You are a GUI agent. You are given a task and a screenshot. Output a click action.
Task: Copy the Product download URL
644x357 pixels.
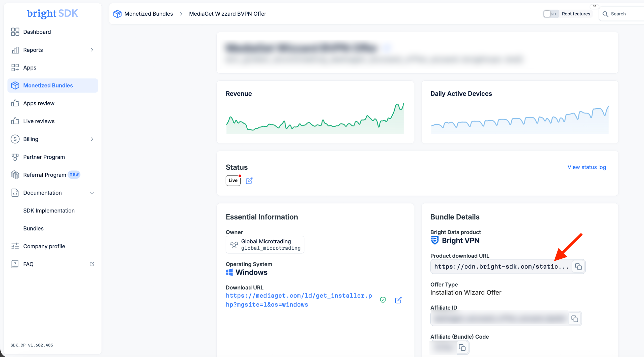(578, 267)
